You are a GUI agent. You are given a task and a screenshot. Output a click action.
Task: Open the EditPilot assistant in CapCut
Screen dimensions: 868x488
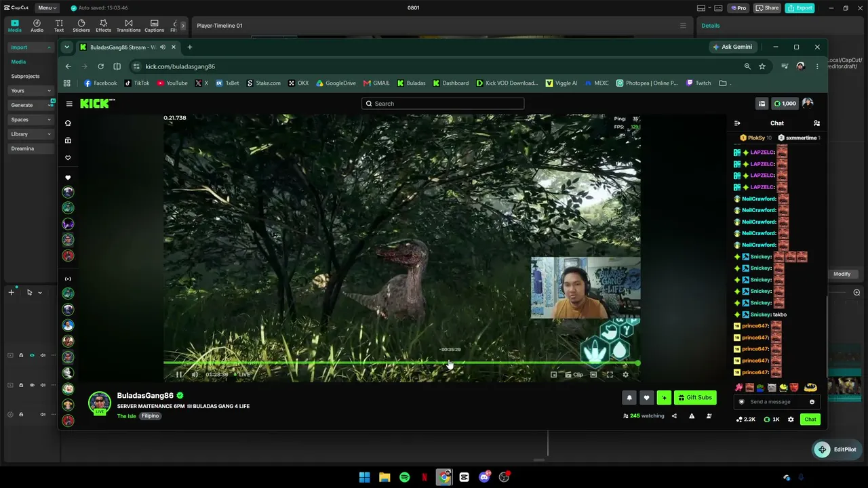coord(836,449)
